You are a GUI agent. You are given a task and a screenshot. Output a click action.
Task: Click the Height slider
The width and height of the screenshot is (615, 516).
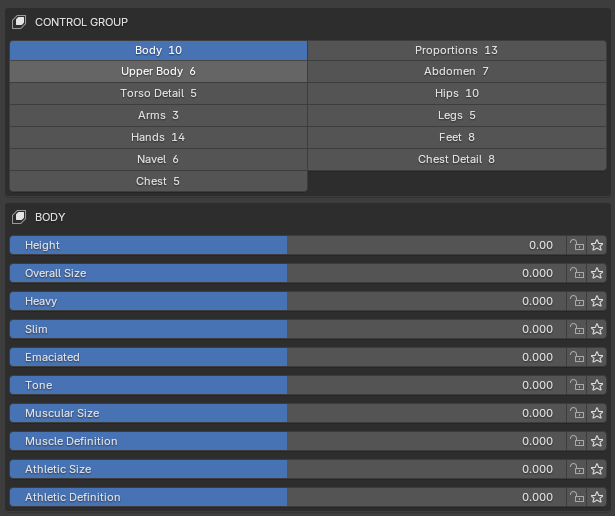288,245
